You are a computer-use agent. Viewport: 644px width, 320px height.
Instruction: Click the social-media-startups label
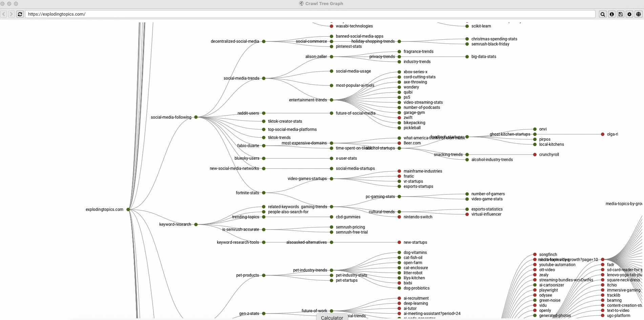[x=355, y=168]
